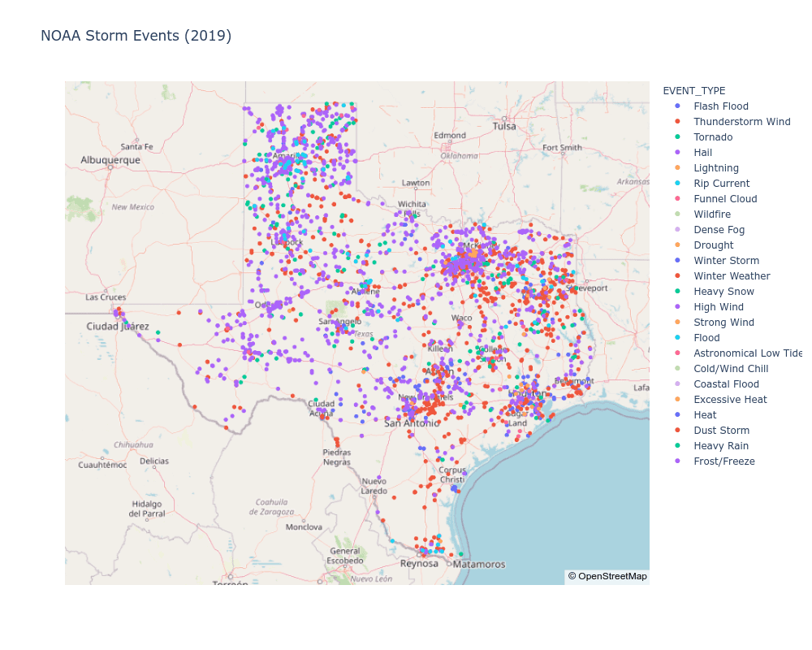The height and width of the screenshot is (650, 812).
Task: Click the Albuquerque city label
Action: click(x=110, y=160)
